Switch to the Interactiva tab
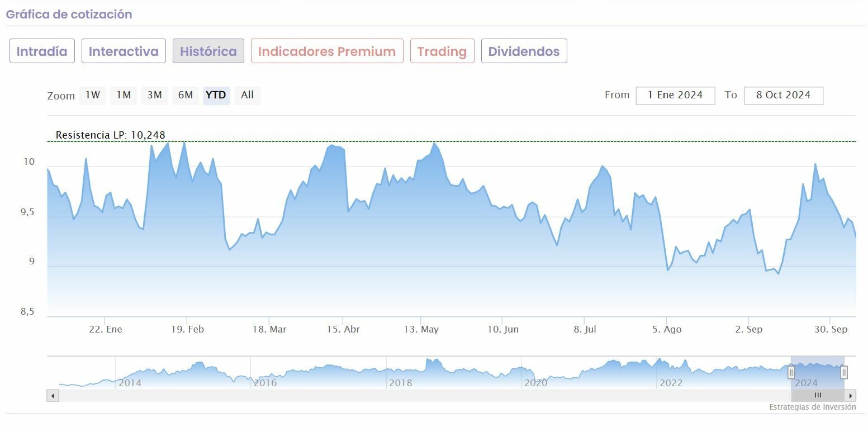Screen dimensions: 868x432 (124, 51)
